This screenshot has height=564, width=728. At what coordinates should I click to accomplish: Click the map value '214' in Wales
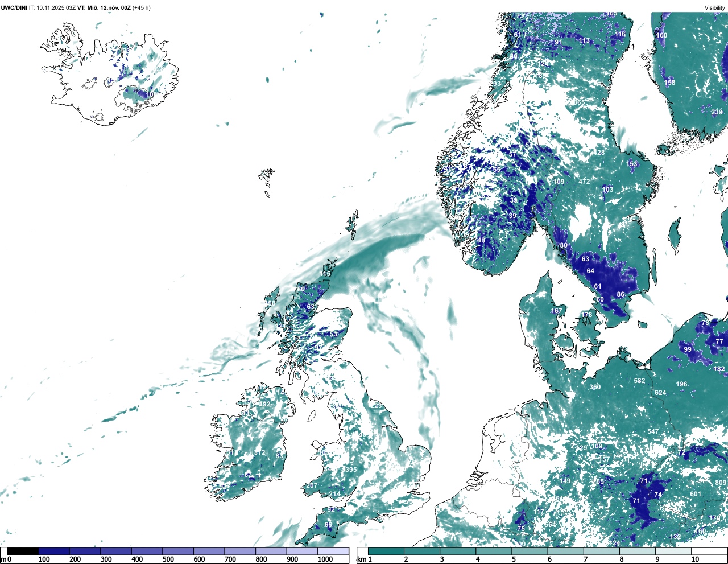click(x=335, y=493)
